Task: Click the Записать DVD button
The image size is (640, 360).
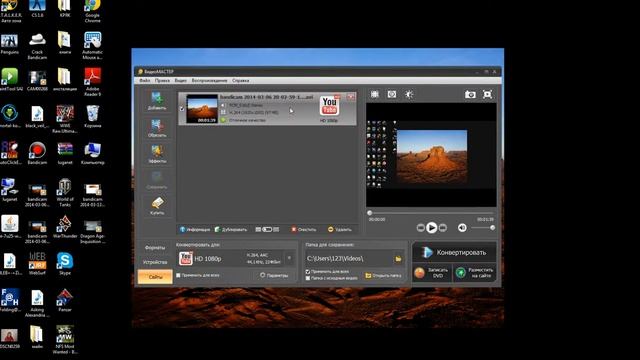Action: tap(432, 273)
